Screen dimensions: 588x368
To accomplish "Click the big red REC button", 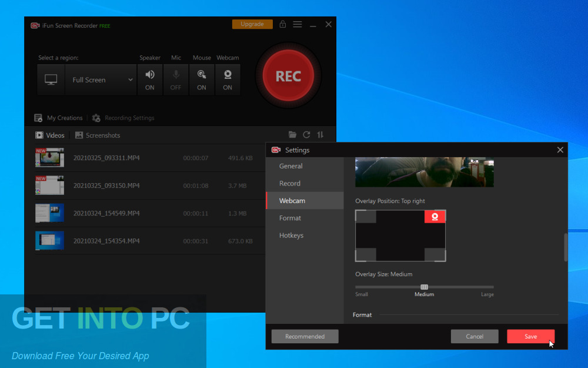I will point(288,76).
